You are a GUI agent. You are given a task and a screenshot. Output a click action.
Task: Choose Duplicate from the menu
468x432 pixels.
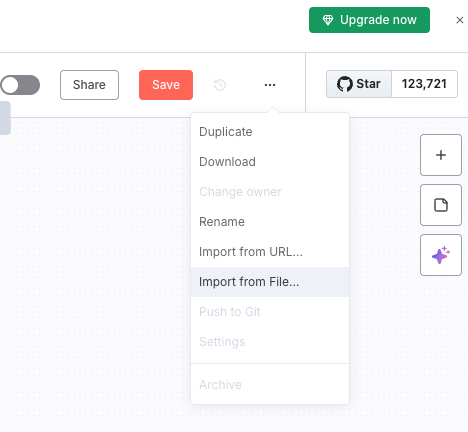(x=270, y=132)
